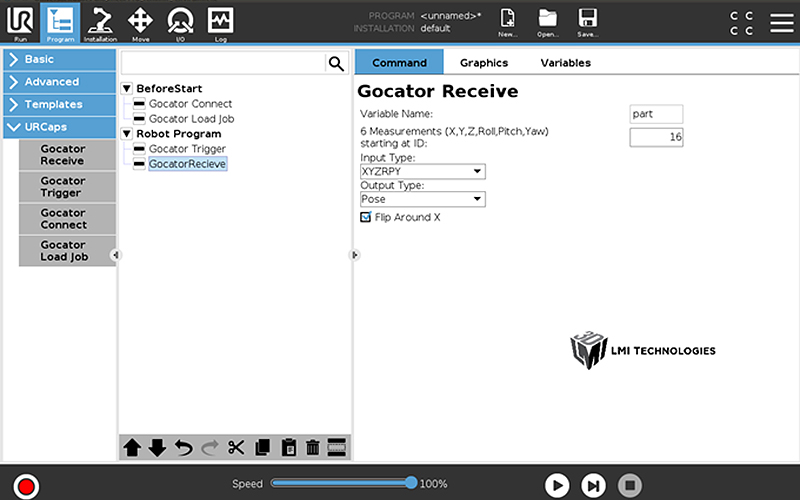Click the Save disk icon

click(588, 23)
